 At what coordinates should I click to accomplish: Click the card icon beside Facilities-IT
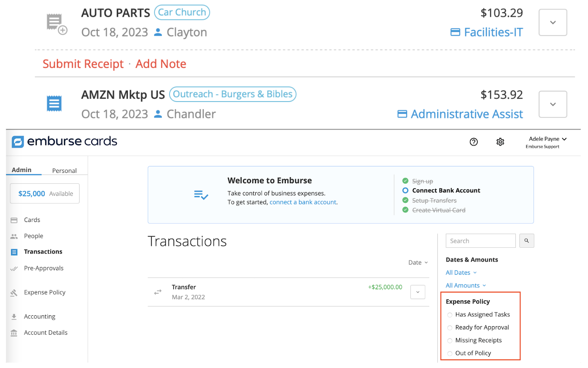(455, 32)
